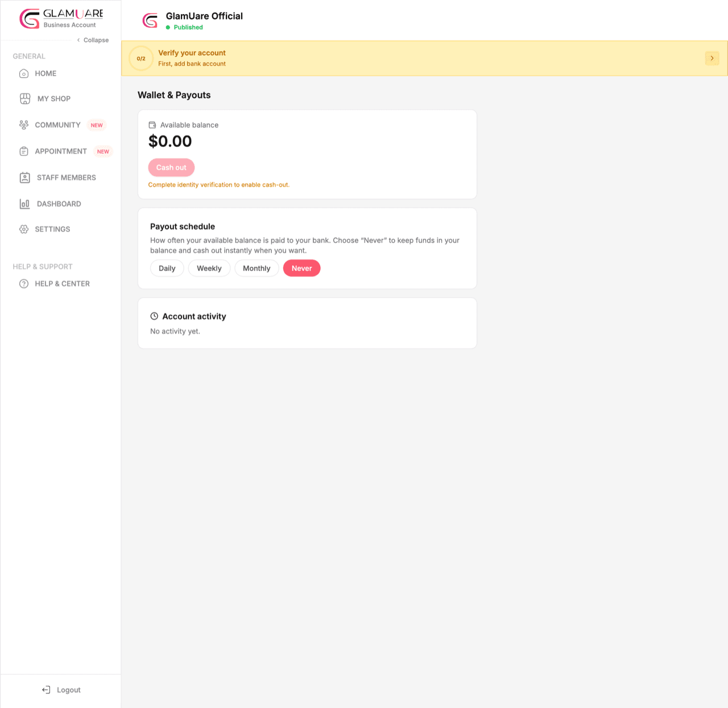The height and width of the screenshot is (708, 728).
Task: Collapse the sidebar
Action: click(x=93, y=40)
